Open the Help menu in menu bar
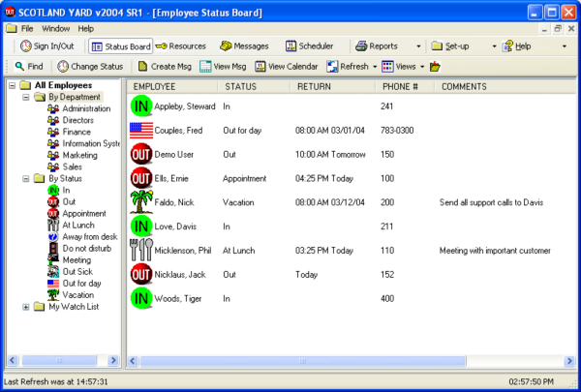 point(85,28)
